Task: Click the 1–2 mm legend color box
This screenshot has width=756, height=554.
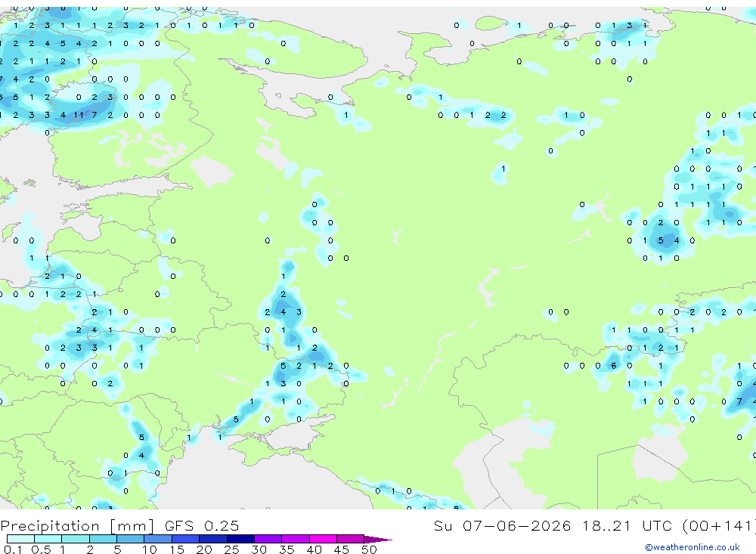Action: point(76,539)
